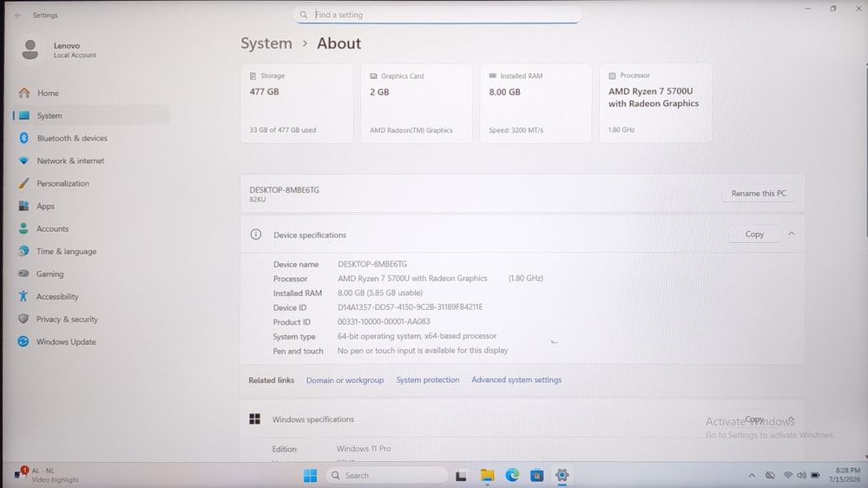The image size is (868, 488).
Task: Click the battery tray icon
Action: coord(815,475)
